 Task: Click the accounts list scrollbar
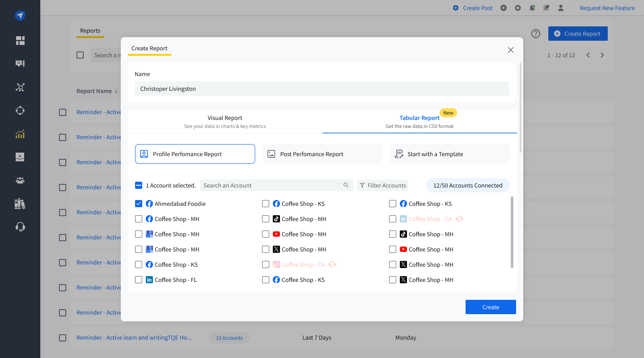tap(512, 232)
